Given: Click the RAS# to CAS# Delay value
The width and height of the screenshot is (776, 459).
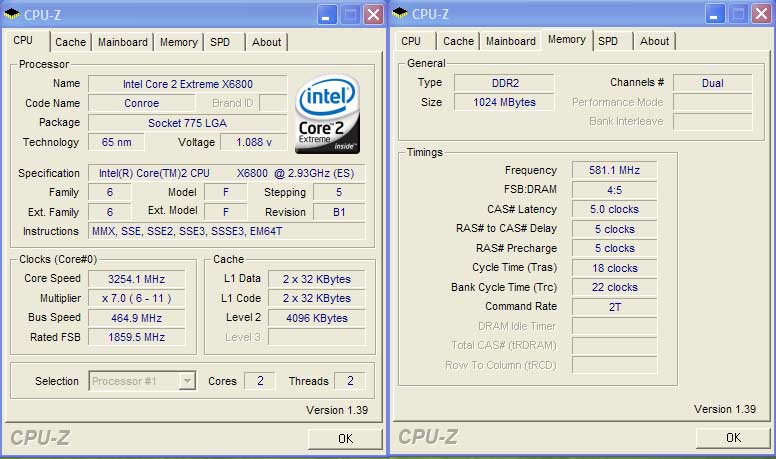Looking at the screenshot, I should coord(614,229).
